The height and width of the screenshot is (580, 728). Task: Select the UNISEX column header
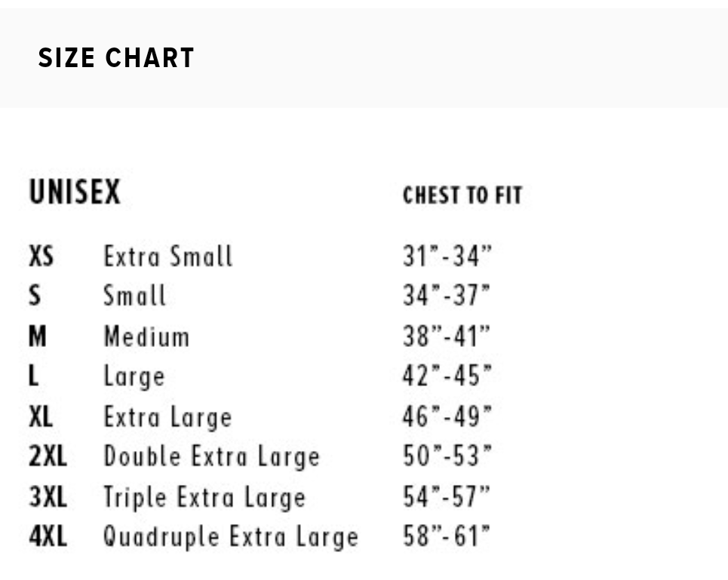click(x=75, y=192)
